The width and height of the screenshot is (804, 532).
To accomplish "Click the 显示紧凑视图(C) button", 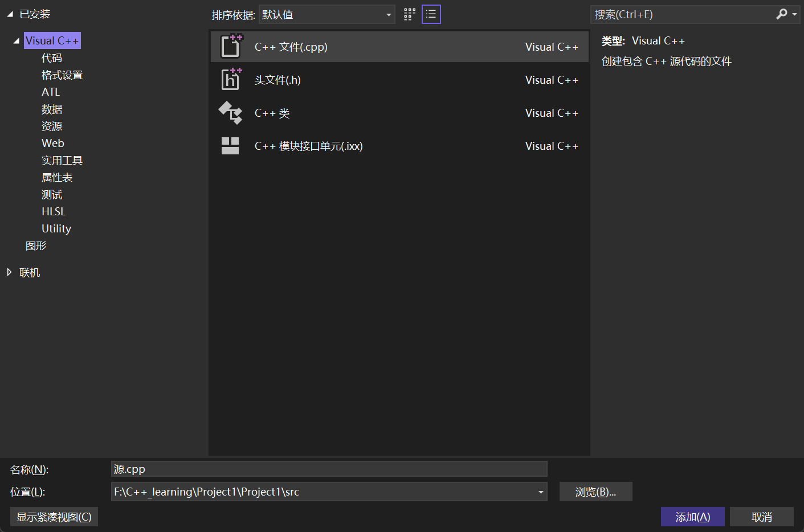I will pos(54,517).
